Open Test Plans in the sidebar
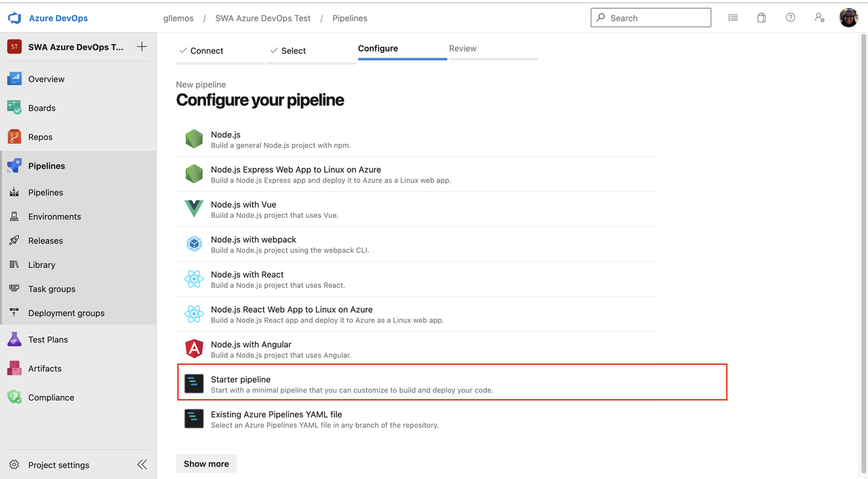Image resolution: width=868 pixels, height=479 pixels. (78, 339)
